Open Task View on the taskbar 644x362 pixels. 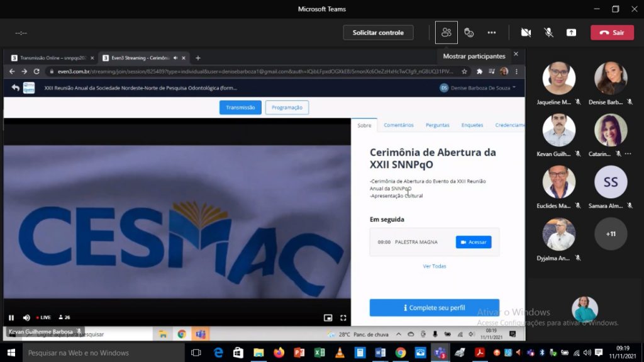pyautogui.click(x=196, y=353)
